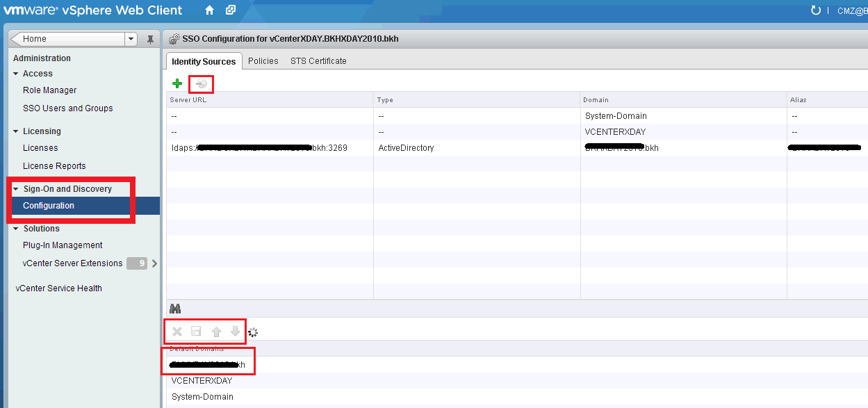Open SSO Users and Groups
The width and height of the screenshot is (868, 408).
click(67, 108)
